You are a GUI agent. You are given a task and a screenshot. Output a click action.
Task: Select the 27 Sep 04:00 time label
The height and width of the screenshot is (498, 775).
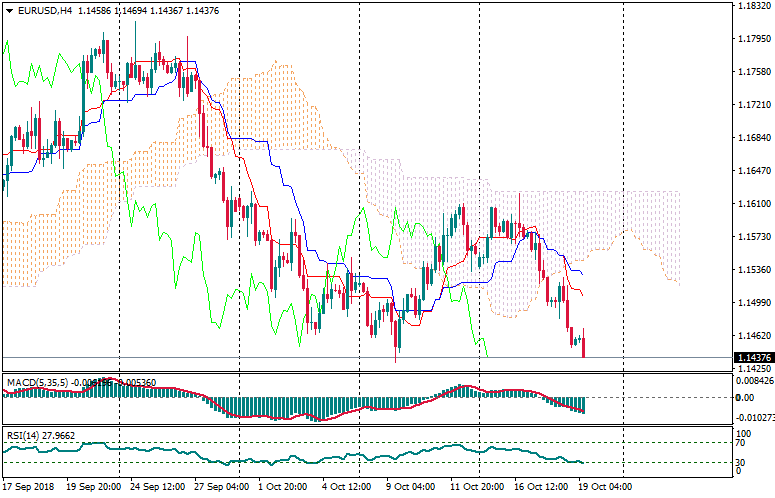[222, 487]
